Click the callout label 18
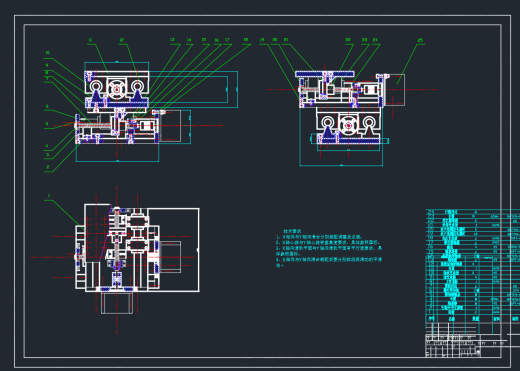Viewport: 520px width, 371px height. (x=246, y=40)
